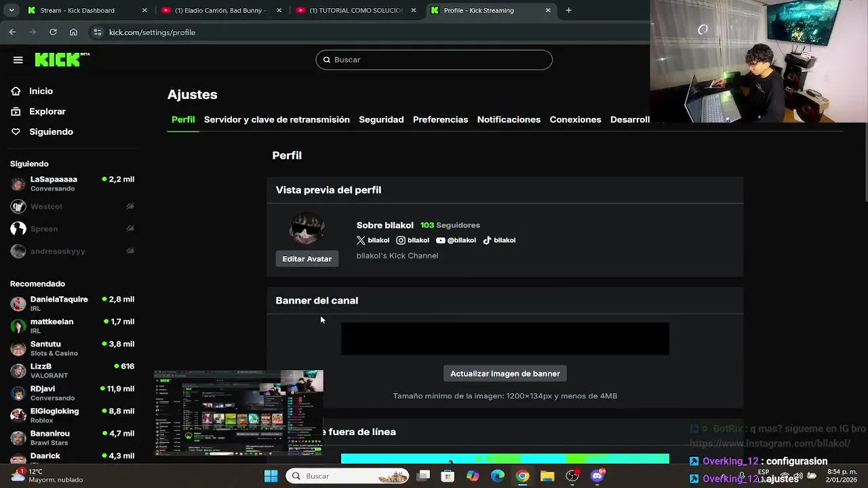Open the weather widget showing 12°C

pos(47,475)
